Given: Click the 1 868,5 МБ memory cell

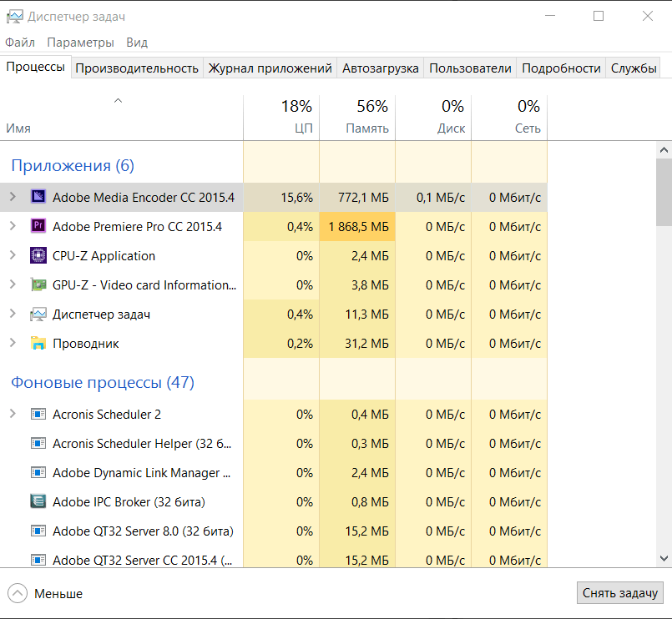Looking at the screenshot, I should click(357, 226).
